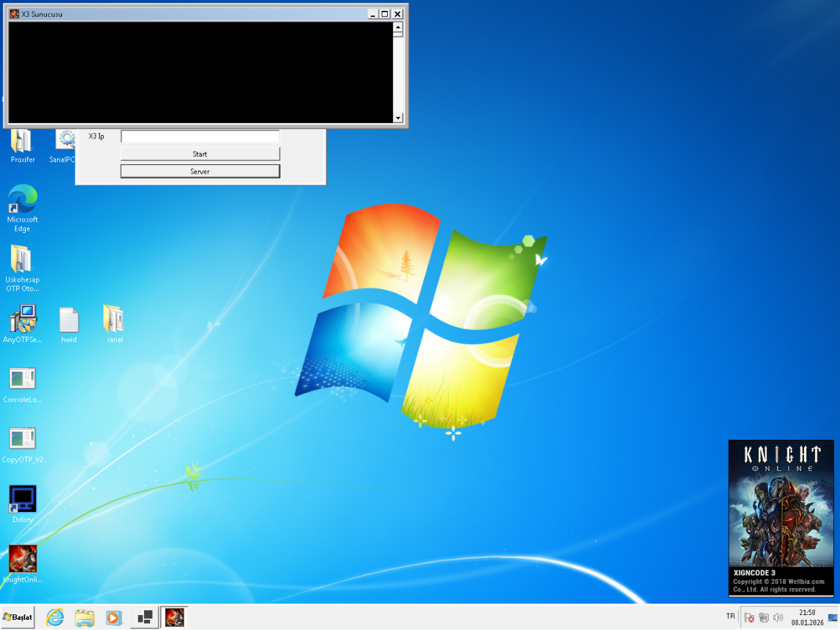Click the X3 Sunucusu scroll up arrow
840x630 pixels.
pyautogui.click(x=398, y=26)
